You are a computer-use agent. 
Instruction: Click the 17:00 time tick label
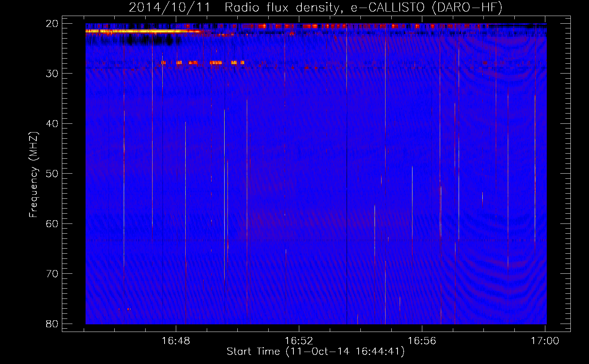(545, 341)
